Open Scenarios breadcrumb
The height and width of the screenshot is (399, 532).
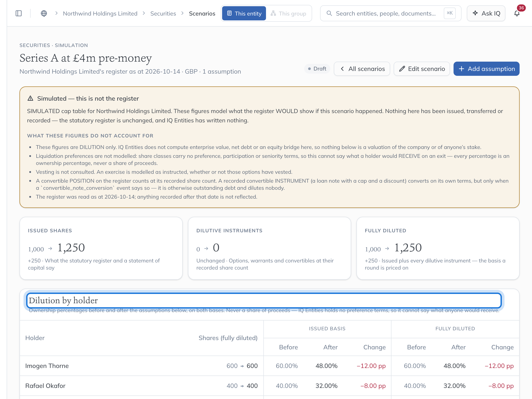(x=202, y=14)
